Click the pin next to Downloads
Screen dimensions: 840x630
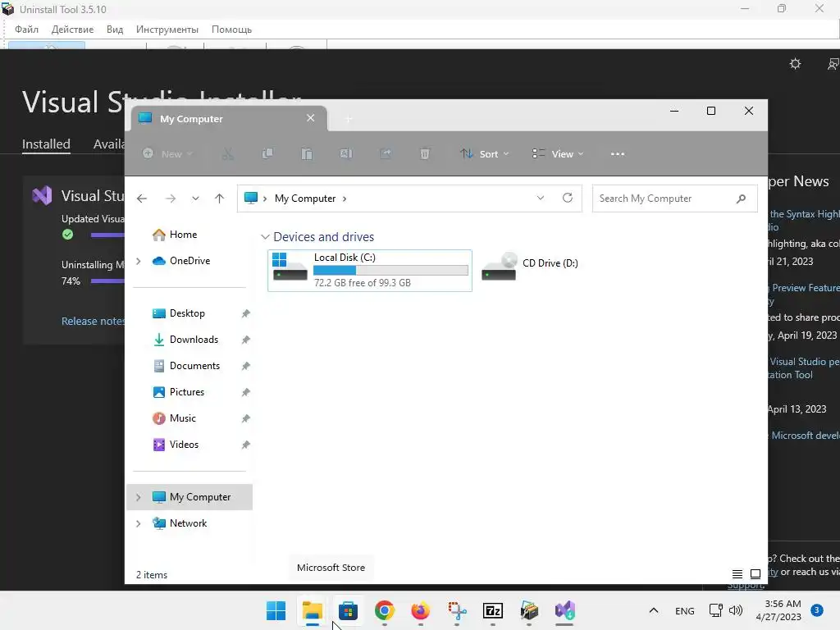[245, 340]
